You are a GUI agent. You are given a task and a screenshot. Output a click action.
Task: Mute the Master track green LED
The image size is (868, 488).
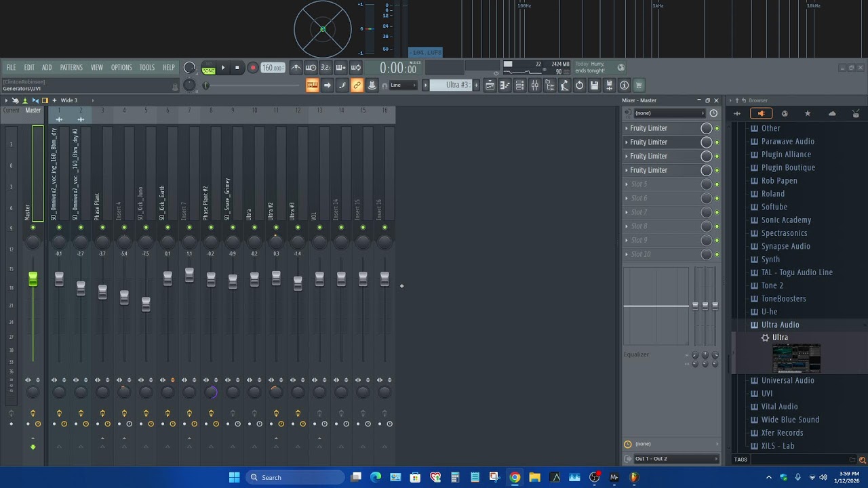click(33, 228)
